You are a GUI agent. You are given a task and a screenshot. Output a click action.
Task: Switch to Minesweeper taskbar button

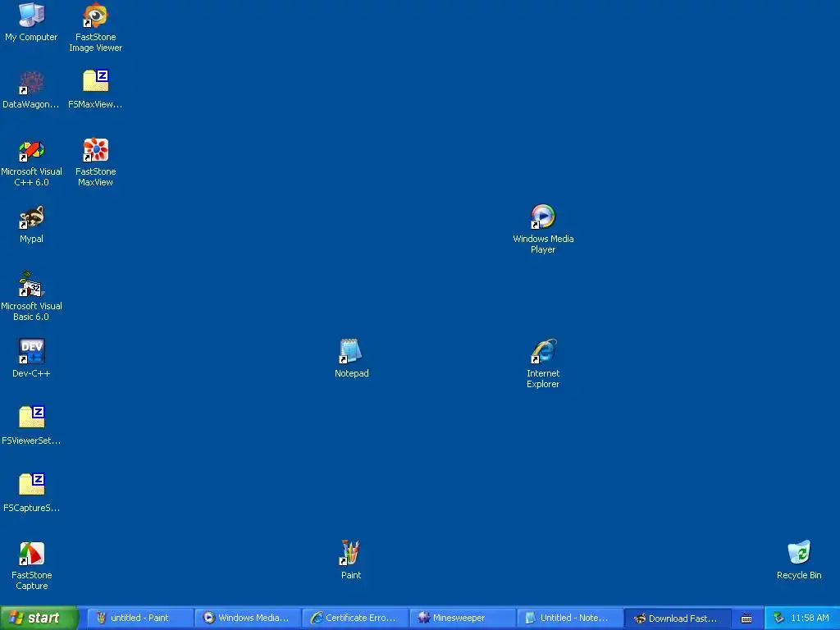pyautogui.click(x=463, y=618)
